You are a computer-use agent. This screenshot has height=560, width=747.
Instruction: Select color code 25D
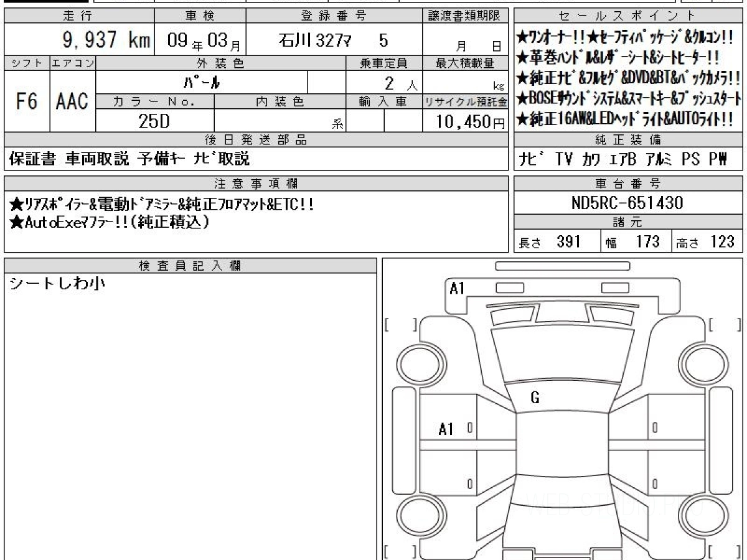click(x=154, y=121)
